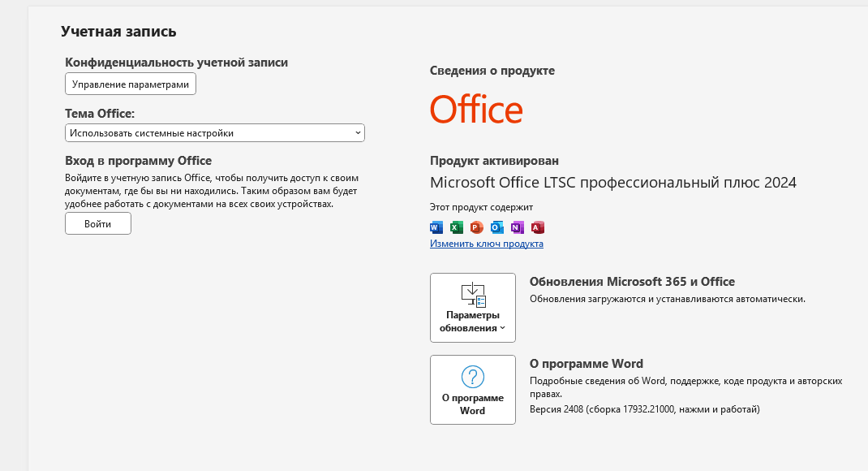Click the Учетная запись heading
This screenshot has width=868, height=471.
pos(118,32)
